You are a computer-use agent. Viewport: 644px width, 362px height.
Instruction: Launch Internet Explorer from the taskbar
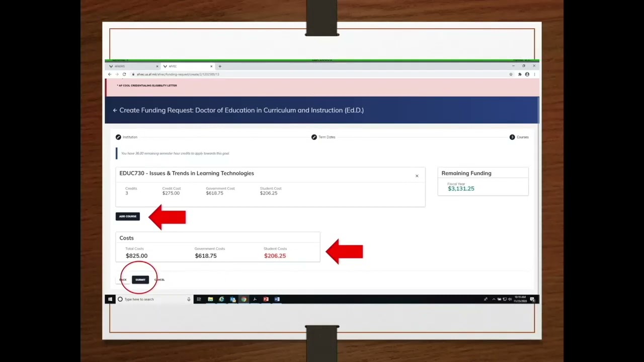(x=221, y=299)
